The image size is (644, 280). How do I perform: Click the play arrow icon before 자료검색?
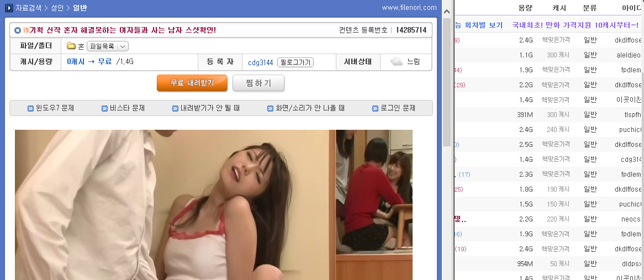tap(9, 8)
